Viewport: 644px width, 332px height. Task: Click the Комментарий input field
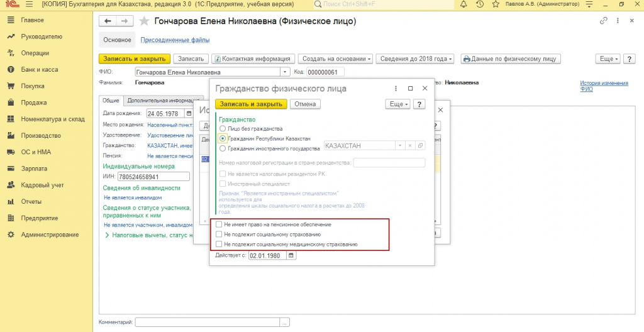tap(208, 323)
